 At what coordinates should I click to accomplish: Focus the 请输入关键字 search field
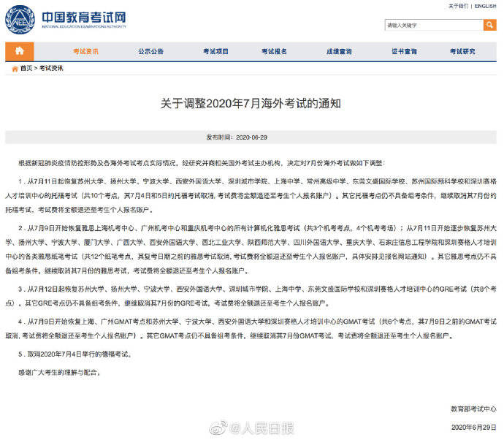coord(433,25)
